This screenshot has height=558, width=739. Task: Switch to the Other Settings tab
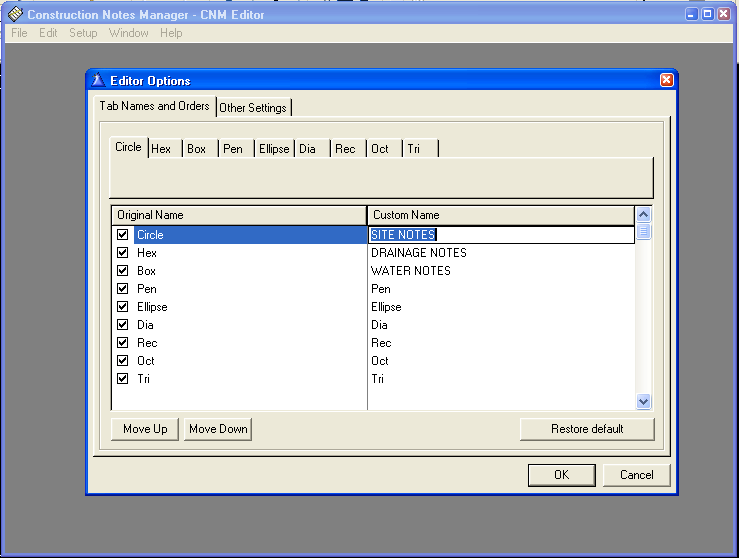253,108
